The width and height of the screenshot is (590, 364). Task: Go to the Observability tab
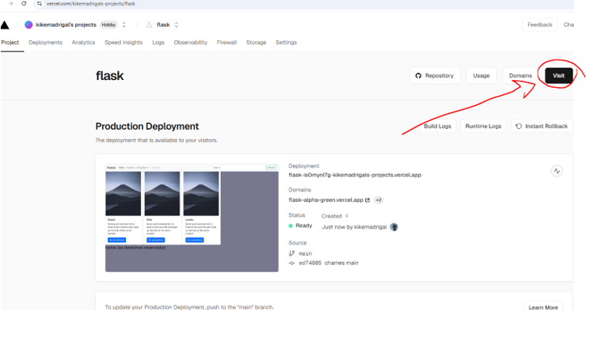click(190, 43)
